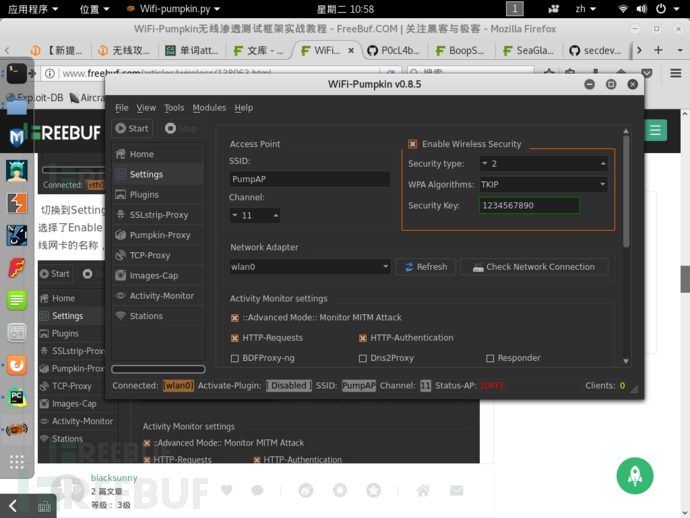
Task: Enable the Responder checkbox
Action: pyautogui.click(x=490, y=358)
